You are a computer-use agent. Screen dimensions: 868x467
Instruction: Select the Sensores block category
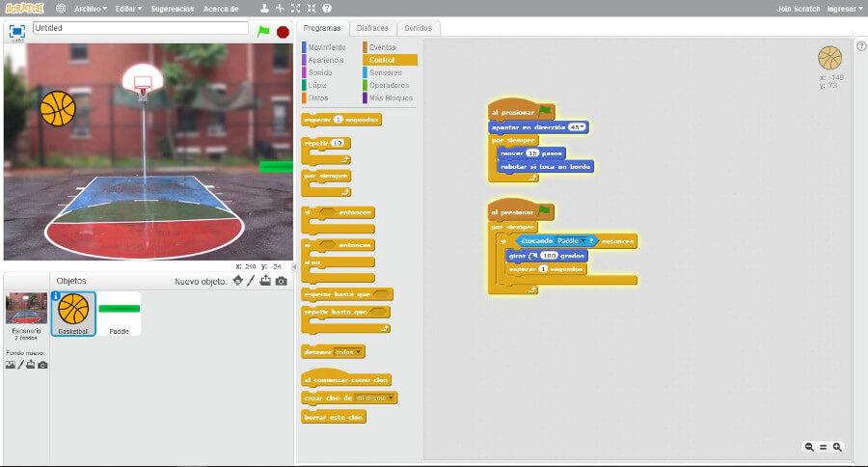click(385, 72)
